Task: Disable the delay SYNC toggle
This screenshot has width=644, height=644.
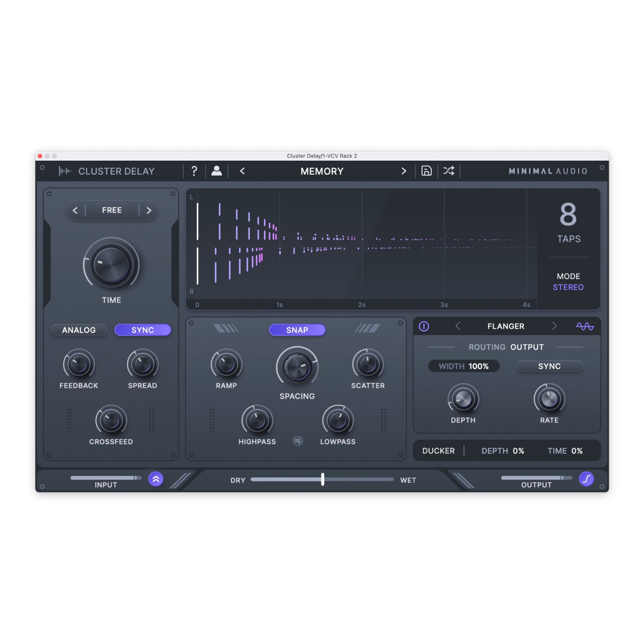Action: point(143,330)
